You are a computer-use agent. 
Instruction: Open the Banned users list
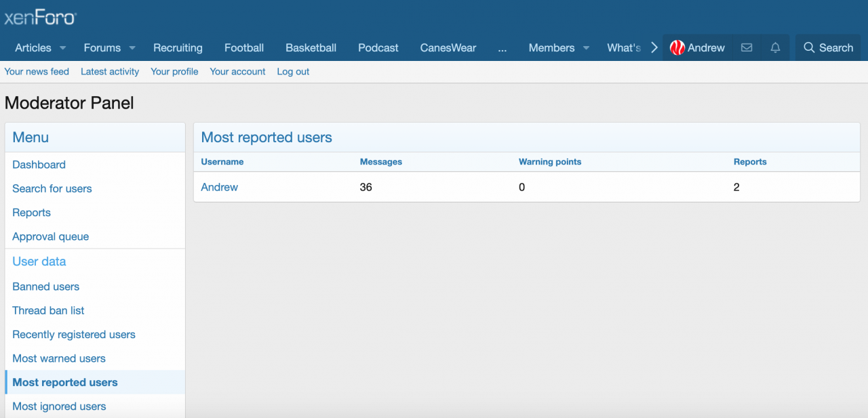[46, 287]
